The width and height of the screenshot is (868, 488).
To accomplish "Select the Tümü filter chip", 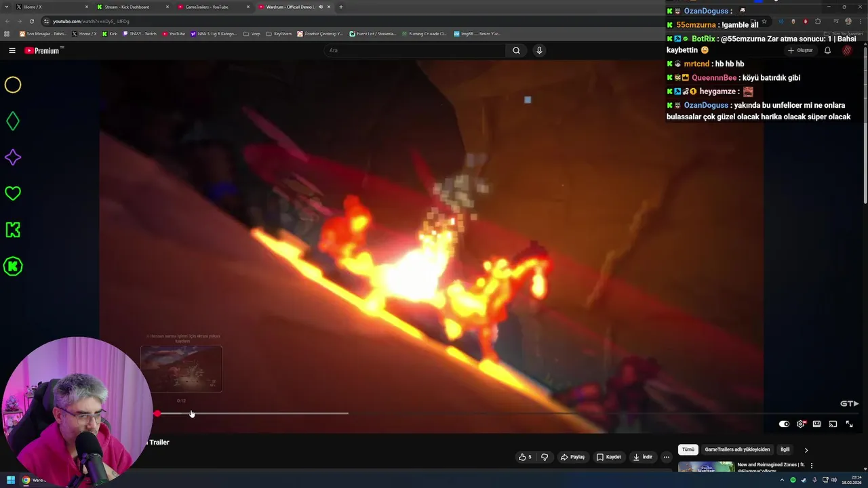I will (688, 449).
